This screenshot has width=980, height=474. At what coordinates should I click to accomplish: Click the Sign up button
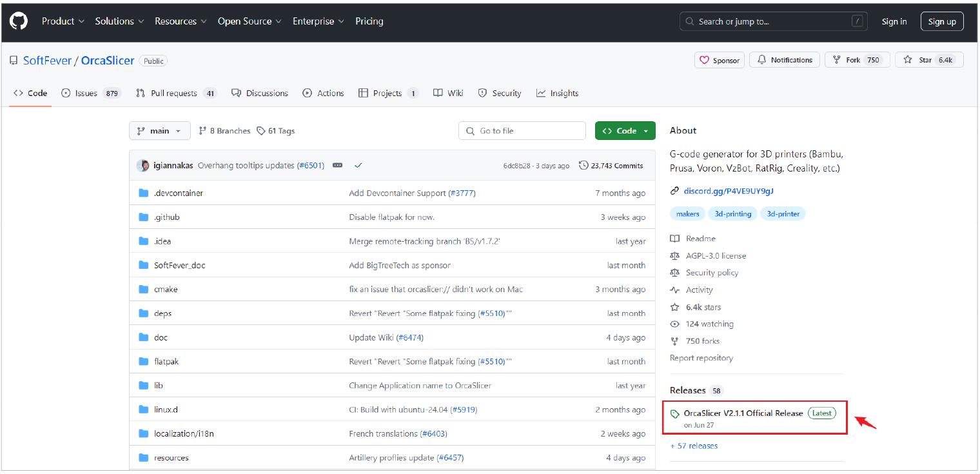point(942,21)
